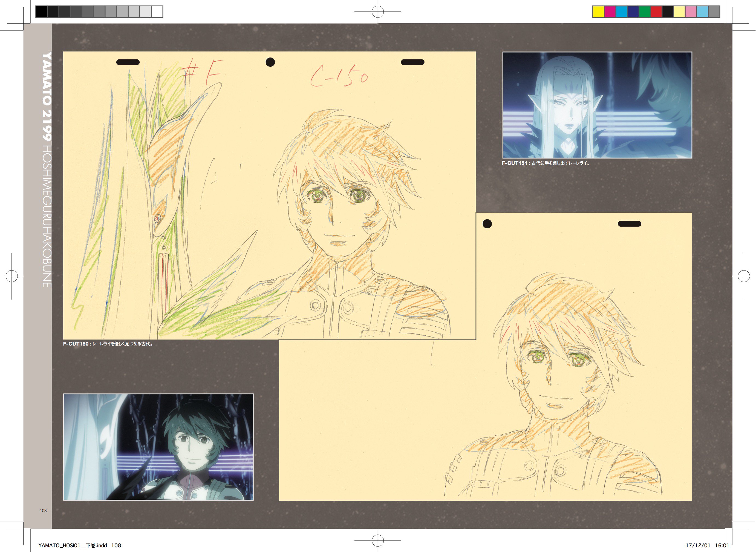756x552 pixels.
Task: Click the light blue tint patch
Action: click(x=702, y=12)
